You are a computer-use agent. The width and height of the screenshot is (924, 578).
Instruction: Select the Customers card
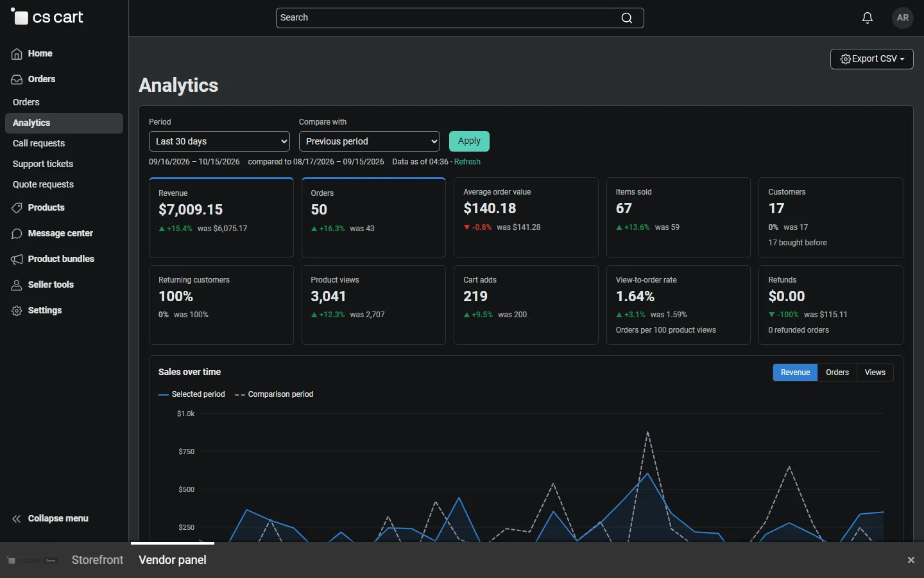(x=831, y=218)
